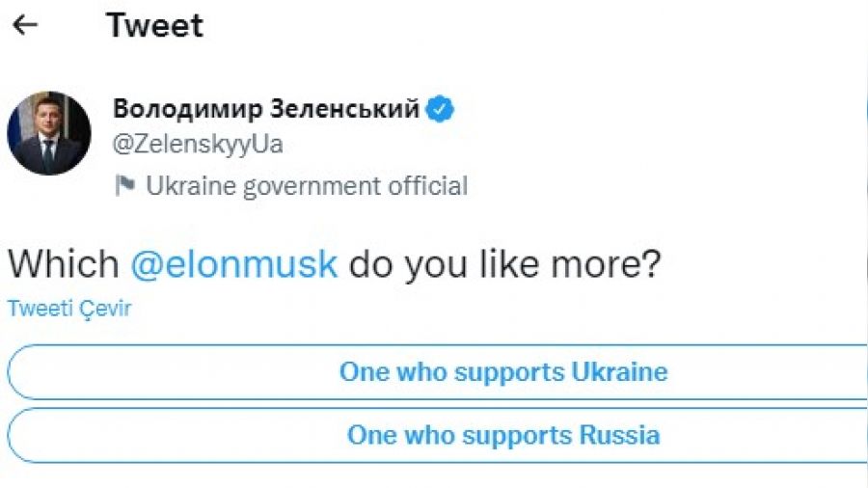This screenshot has width=868, height=488.
Task: Vote for One who supports Russia
Action: pos(437,435)
